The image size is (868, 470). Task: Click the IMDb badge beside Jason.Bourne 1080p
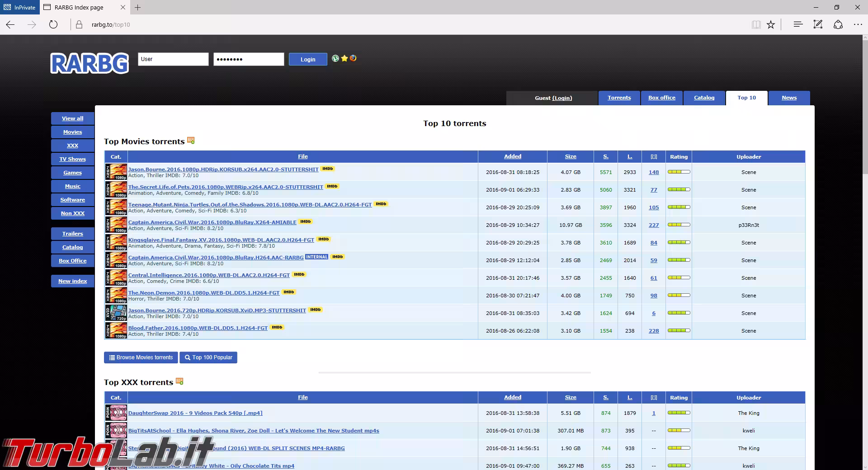(x=328, y=169)
